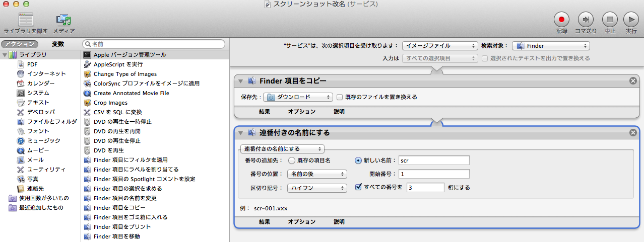
Task: Open the メディア browser icon
Action: (63, 20)
